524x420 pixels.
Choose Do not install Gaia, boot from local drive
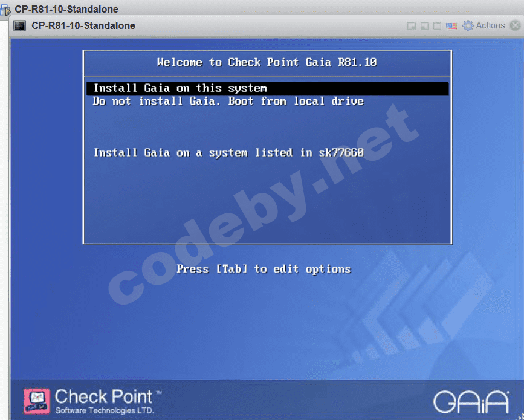(228, 102)
